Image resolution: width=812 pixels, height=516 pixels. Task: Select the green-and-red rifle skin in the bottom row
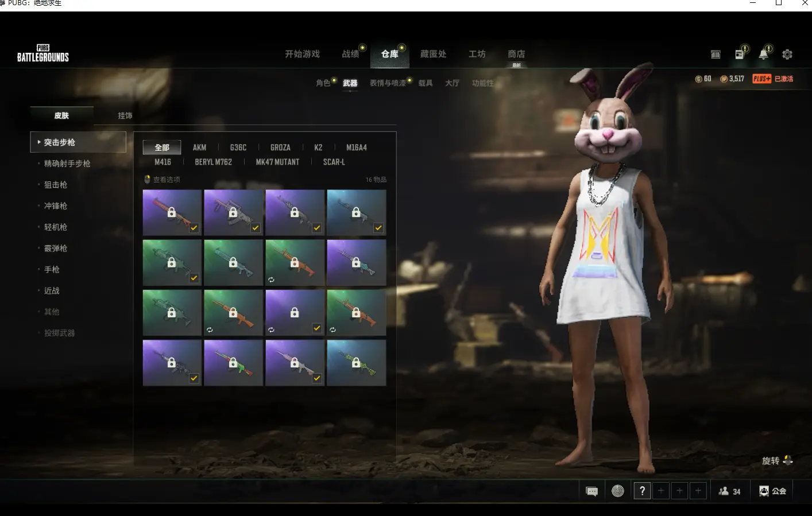pyautogui.click(x=234, y=363)
